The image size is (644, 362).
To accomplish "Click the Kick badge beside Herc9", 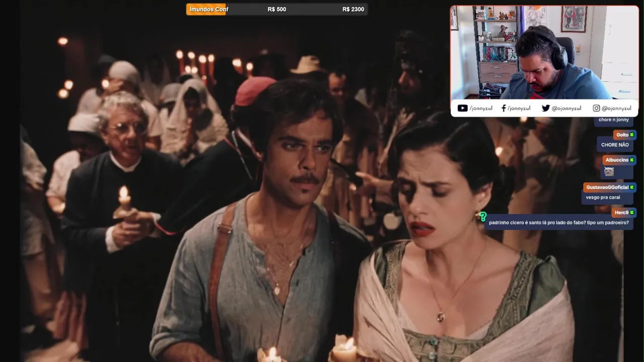I will (x=632, y=212).
